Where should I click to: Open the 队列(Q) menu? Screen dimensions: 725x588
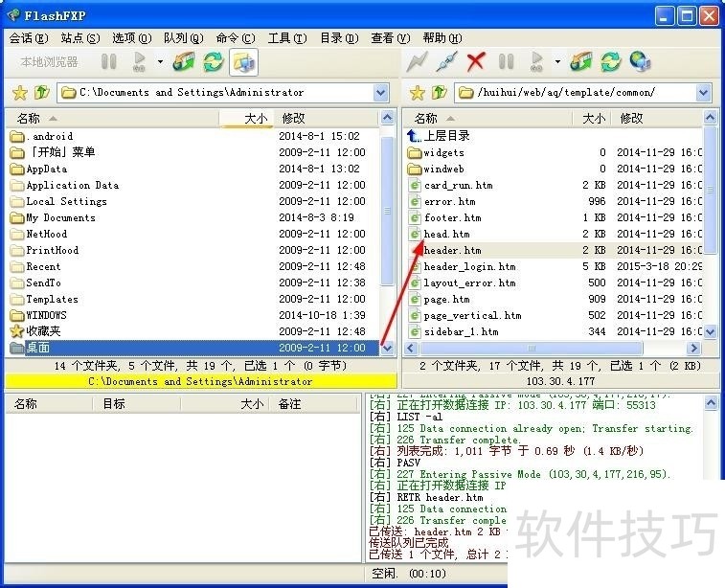pos(184,38)
